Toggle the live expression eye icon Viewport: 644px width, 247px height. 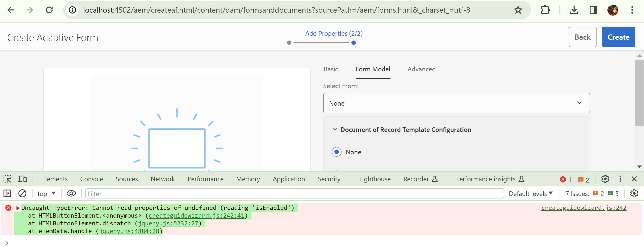click(x=71, y=193)
